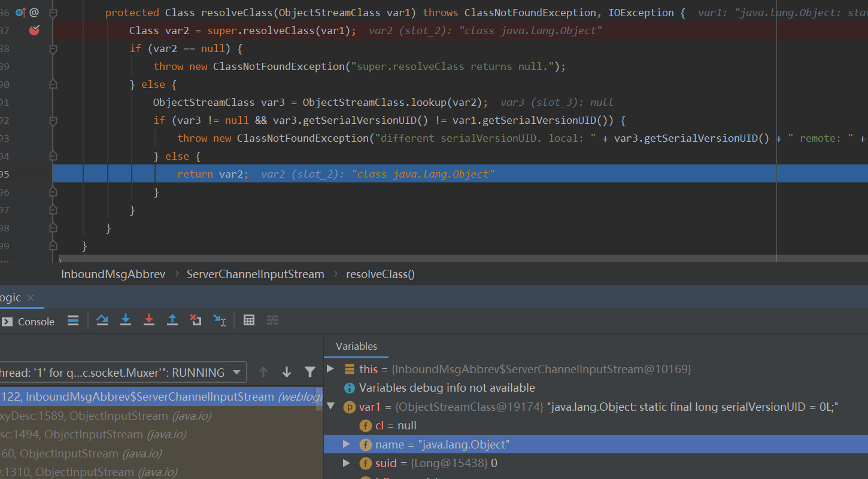Collapse the var1 variable node
Viewport: 868px width, 479px height.
(x=330, y=407)
